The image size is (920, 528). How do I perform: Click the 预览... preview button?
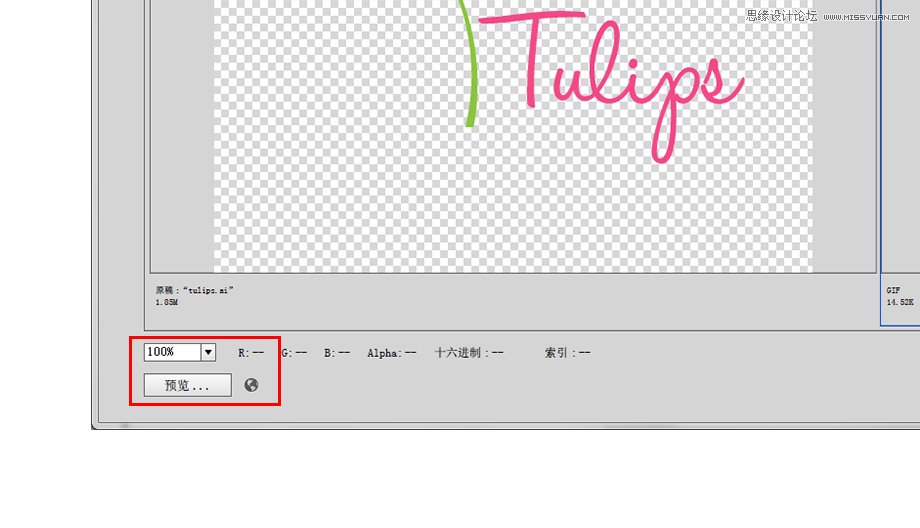187,385
